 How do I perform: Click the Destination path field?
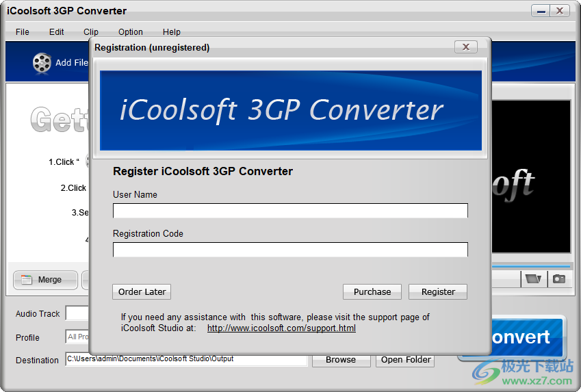[186, 359]
